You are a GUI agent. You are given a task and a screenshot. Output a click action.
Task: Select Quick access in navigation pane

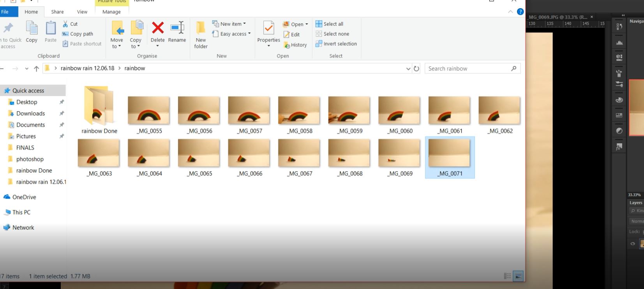tap(33, 90)
